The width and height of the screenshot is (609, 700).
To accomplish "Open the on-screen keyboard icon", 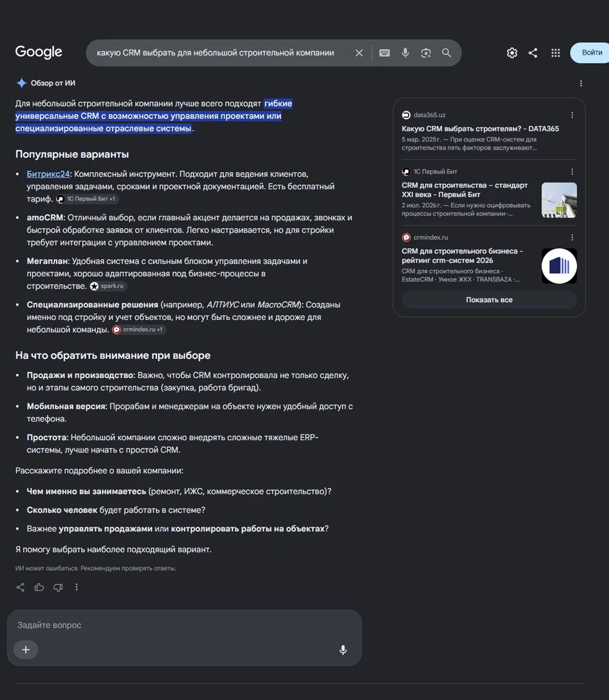I will 384,53.
